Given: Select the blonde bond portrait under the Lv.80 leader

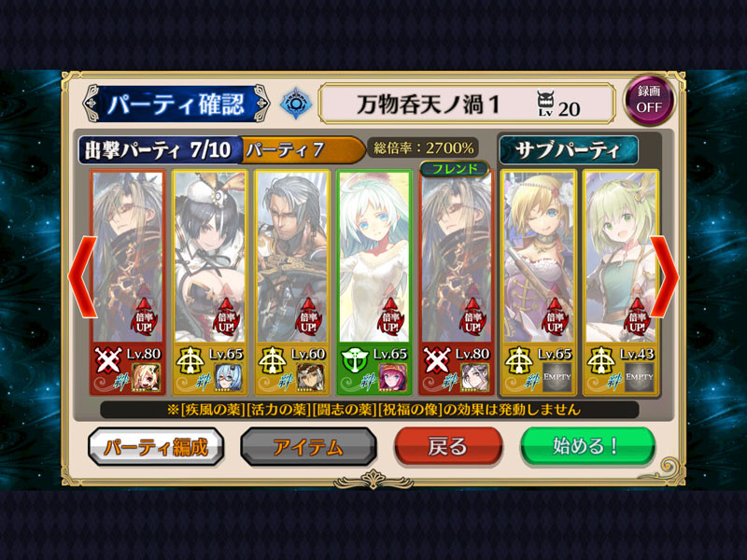Looking at the screenshot, I should [x=146, y=377].
